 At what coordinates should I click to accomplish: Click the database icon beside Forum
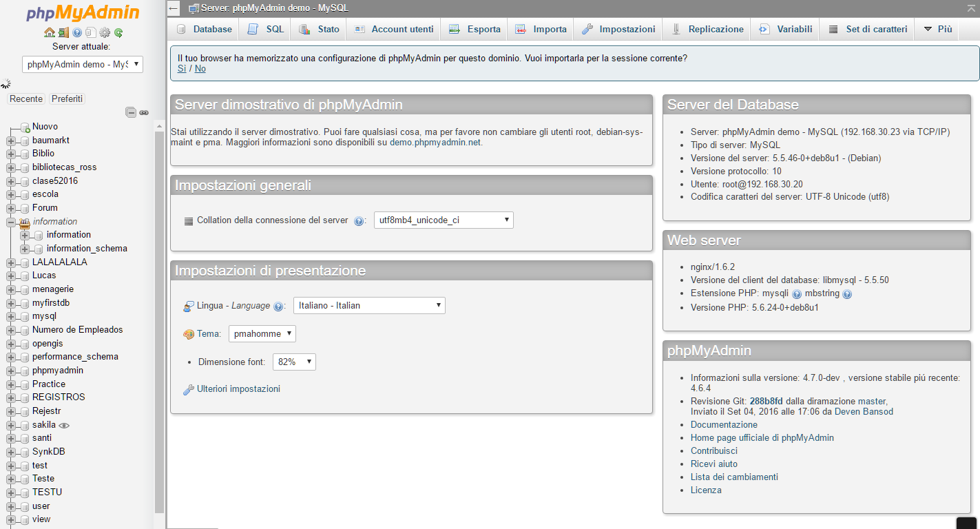coord(25,208)
